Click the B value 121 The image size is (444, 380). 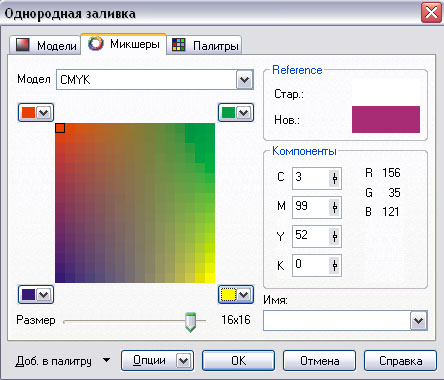391,212
